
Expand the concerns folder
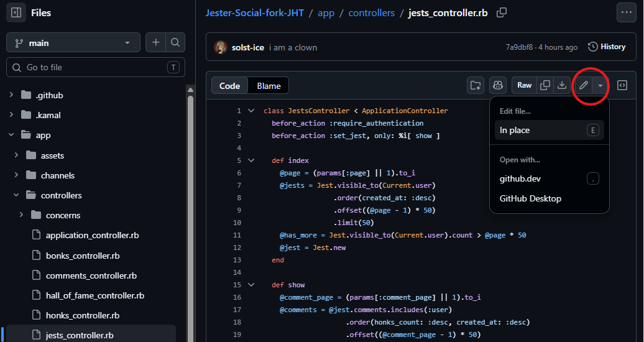[21, 215]
